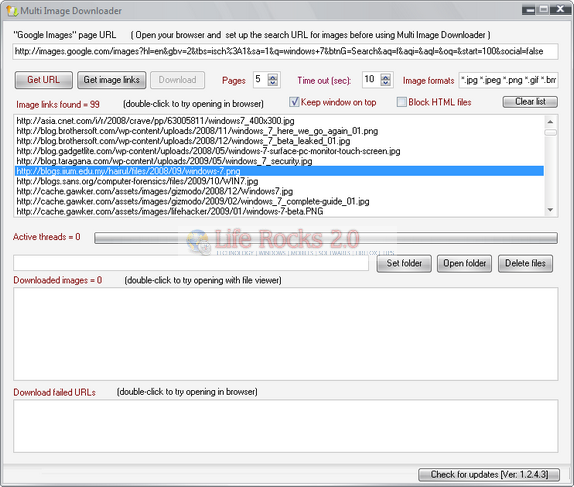Enable Block HTML files checkbox
The image size is (574, 487).
point(402,102)
